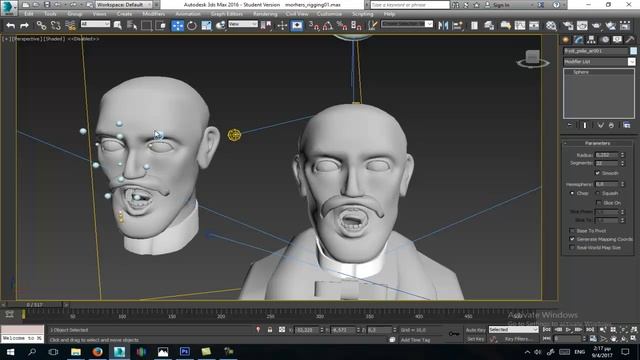Click the Radius spinner arrows
Image resolution: width=640 pixels, height=360 pixels.
point(622,155)
